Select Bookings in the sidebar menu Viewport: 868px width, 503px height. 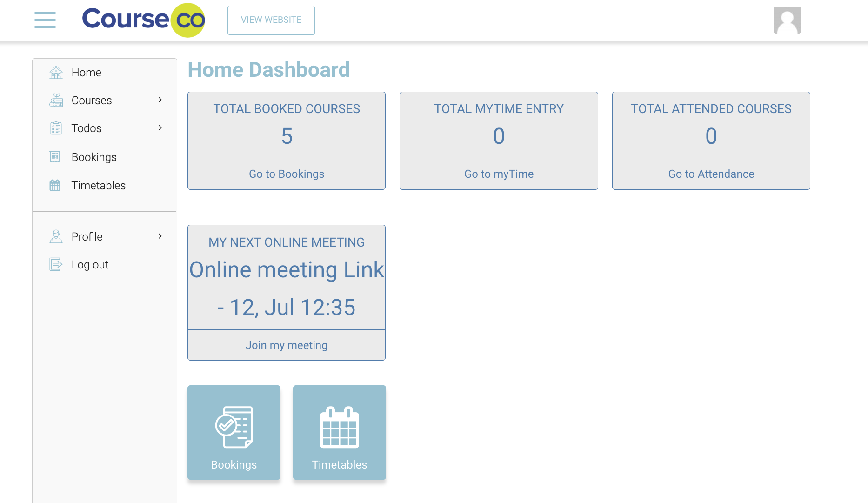[x=94, y=157]
